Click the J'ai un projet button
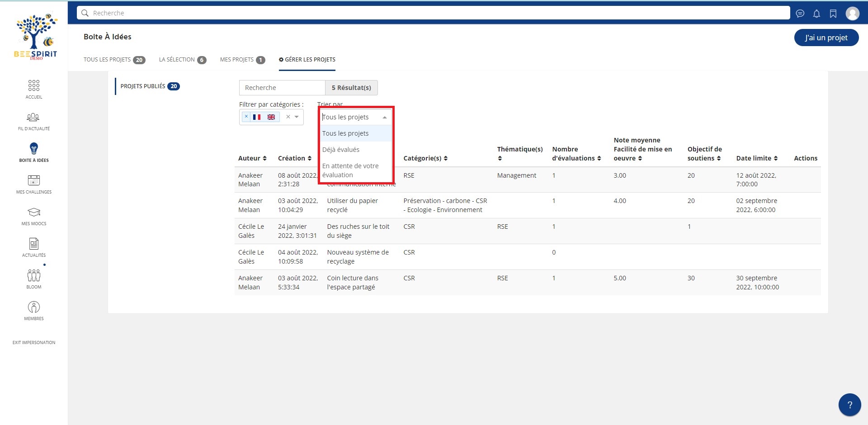The height and width of the screenshot is (425, 868). pos(826,38)
